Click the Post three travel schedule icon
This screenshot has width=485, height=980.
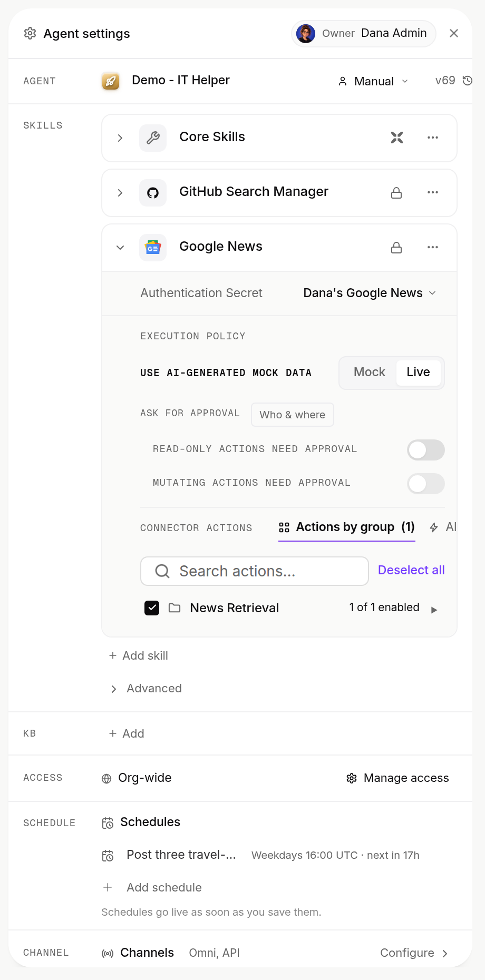coord(108,856)
